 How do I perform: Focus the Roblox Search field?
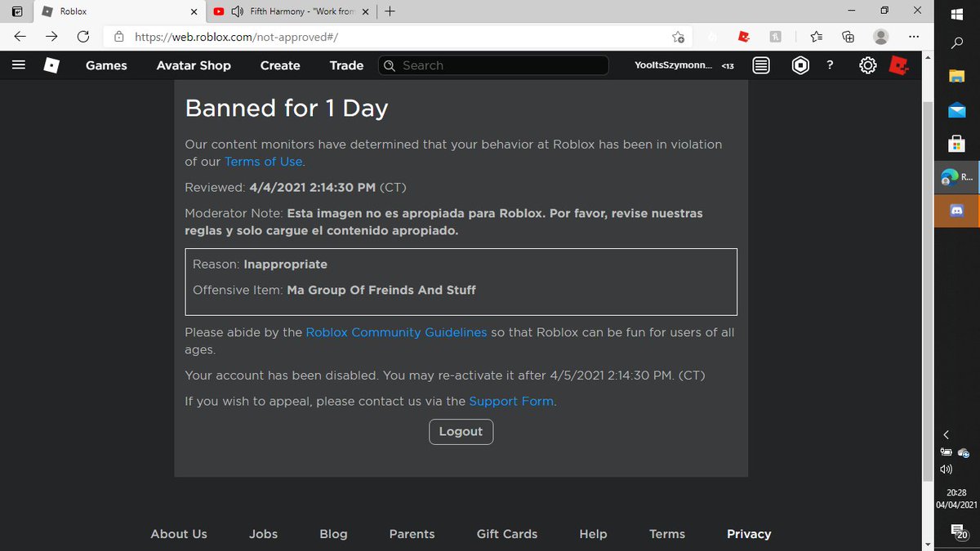pos(493,65)
